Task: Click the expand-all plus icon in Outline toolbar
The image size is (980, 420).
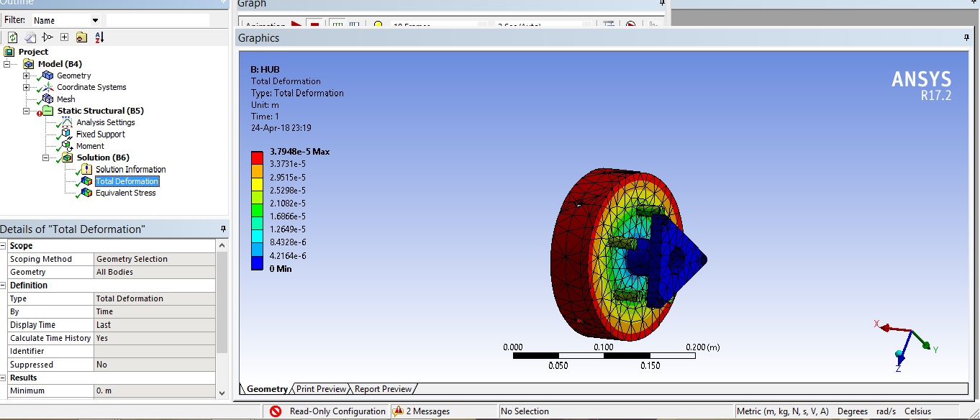Action: tap(64, 37)
